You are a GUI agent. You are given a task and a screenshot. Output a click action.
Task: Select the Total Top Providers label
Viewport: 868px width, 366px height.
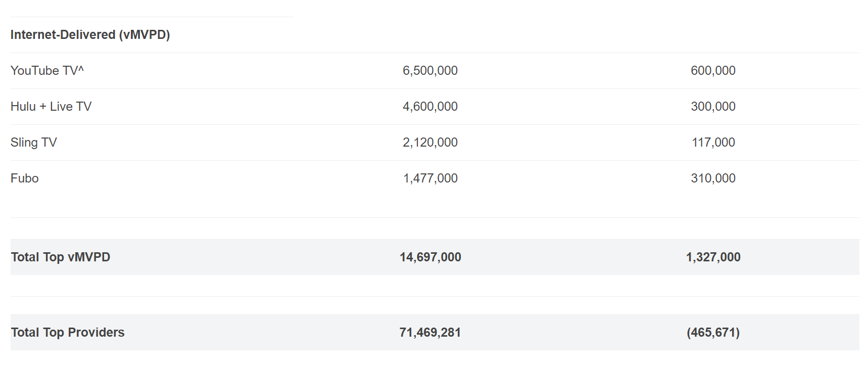pyautogui.click(x=68, y=333)
